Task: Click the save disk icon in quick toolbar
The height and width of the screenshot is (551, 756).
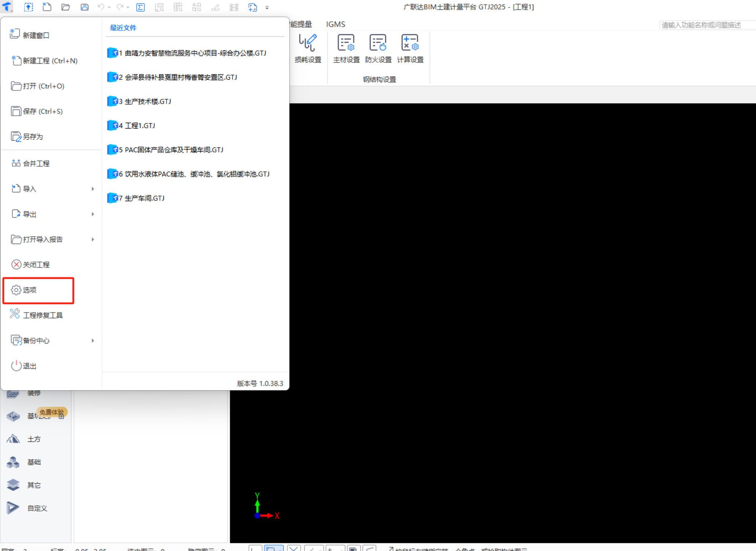Action: pyautogui.click(x=85, y=7)
